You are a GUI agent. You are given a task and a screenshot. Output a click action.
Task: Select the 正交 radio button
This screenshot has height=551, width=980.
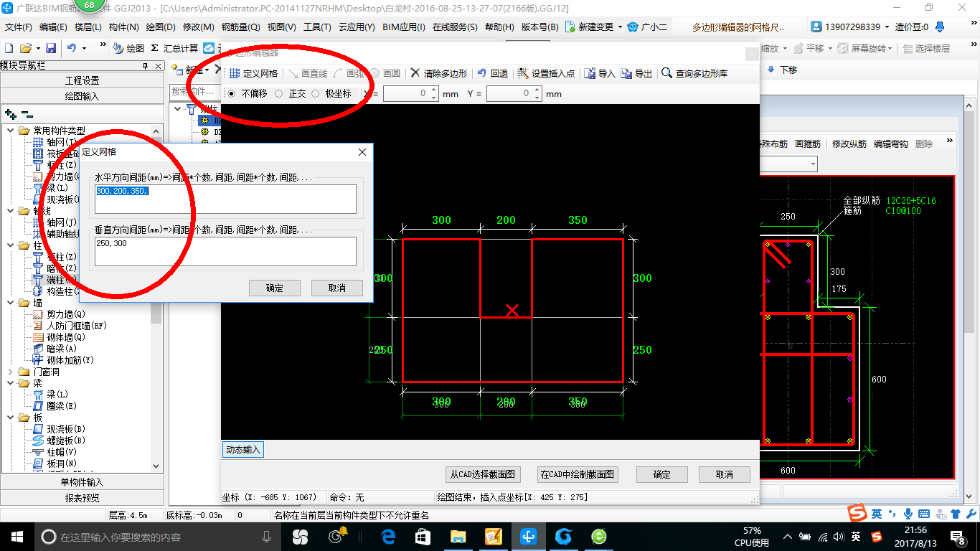pos(278,93)
